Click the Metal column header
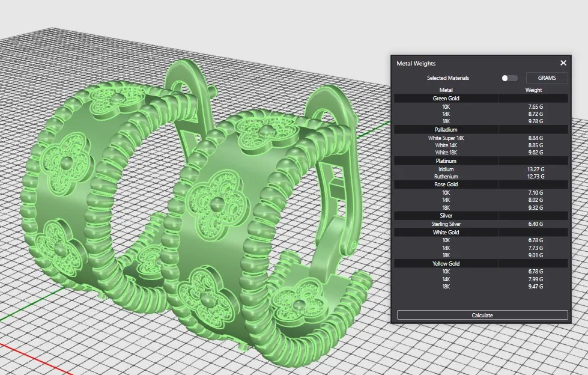Image resolution: width=588 pixels, height=375 pixels. click(446, 90)
